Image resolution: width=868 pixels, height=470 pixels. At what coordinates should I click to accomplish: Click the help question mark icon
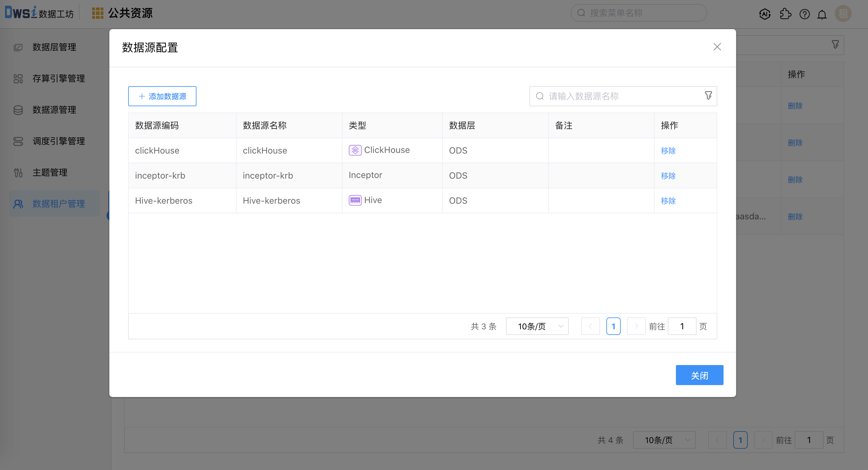click(x=805, y=14)
